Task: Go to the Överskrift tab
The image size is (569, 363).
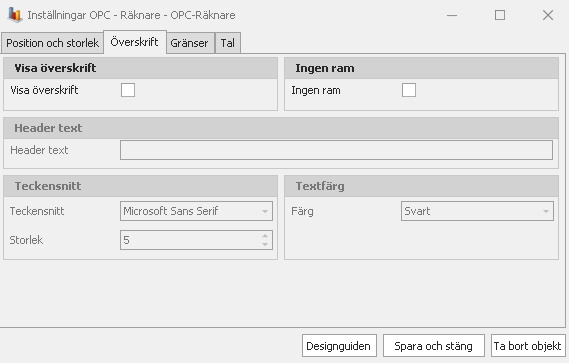Action: [x=135, y=42]
